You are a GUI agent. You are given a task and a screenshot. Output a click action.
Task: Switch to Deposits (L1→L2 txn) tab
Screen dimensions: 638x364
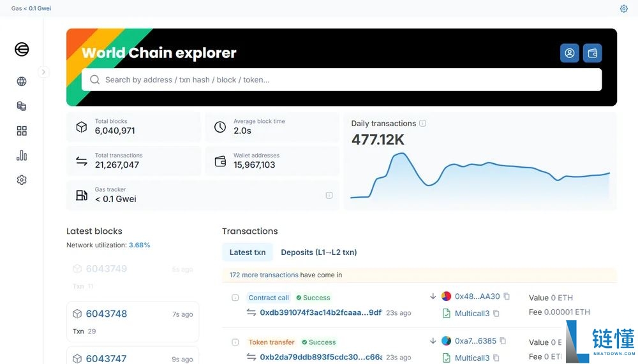pyautogui.click(x=318, y=252)
